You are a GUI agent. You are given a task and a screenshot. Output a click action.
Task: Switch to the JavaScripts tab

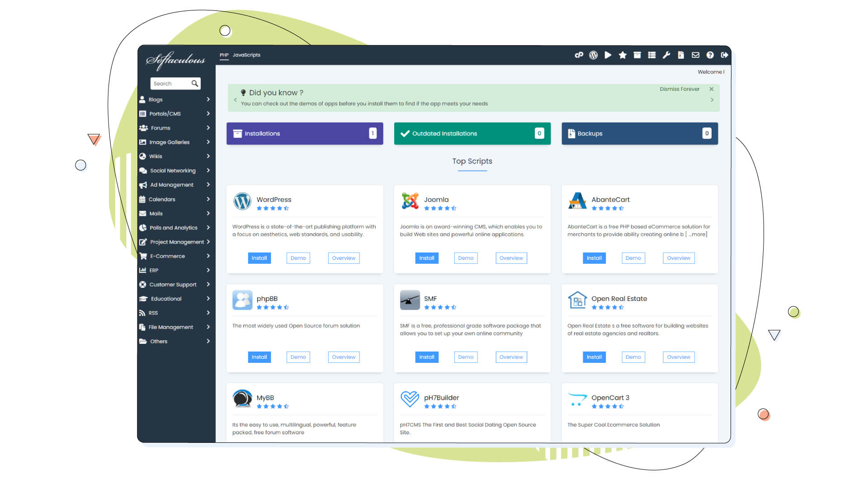tap(246, 55)
